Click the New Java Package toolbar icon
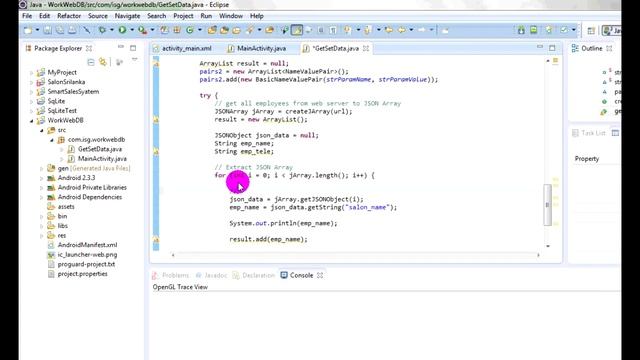This screenshot has height=360, width=640. coord(177,30)
